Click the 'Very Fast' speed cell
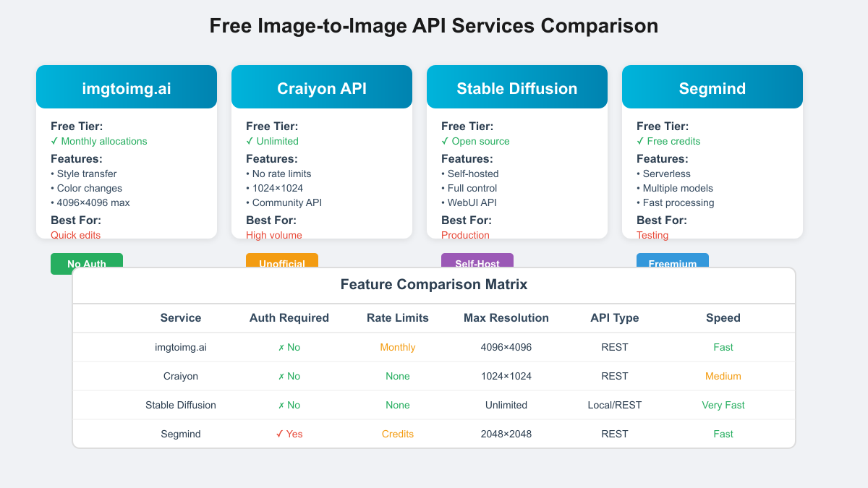Screen dimensions: 868x488 tap(723, 405)
